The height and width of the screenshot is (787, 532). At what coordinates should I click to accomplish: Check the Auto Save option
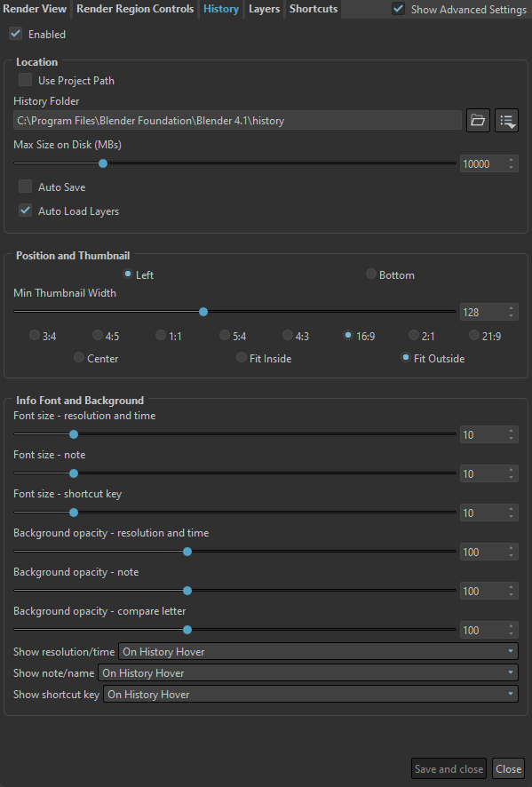[x=25, y=187]
